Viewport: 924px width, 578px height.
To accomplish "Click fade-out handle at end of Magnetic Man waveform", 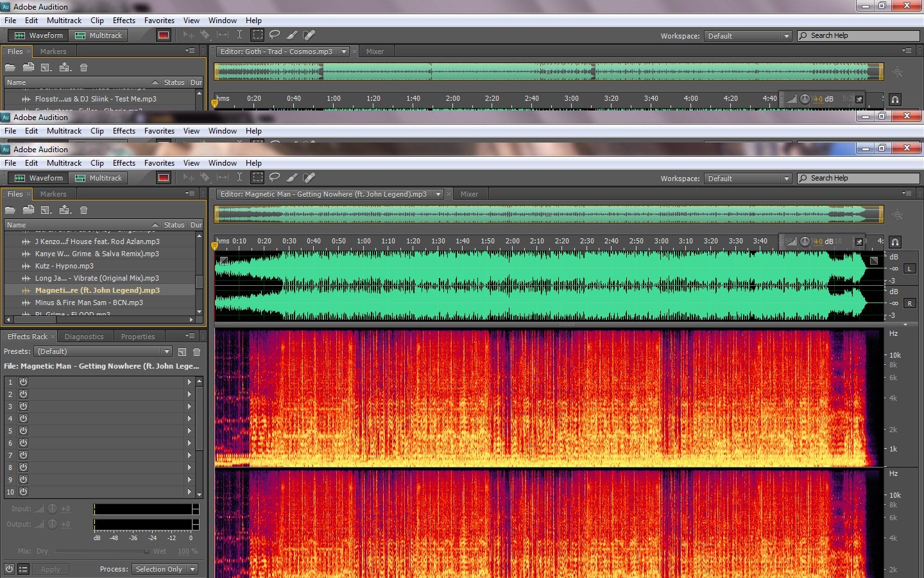I will 874,261.
